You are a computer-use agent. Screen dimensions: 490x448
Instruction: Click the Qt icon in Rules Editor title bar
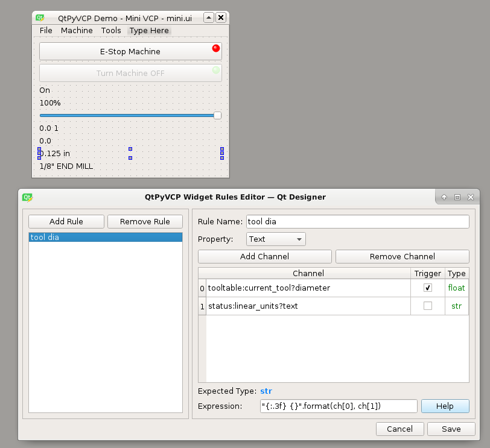click(28, 197)
